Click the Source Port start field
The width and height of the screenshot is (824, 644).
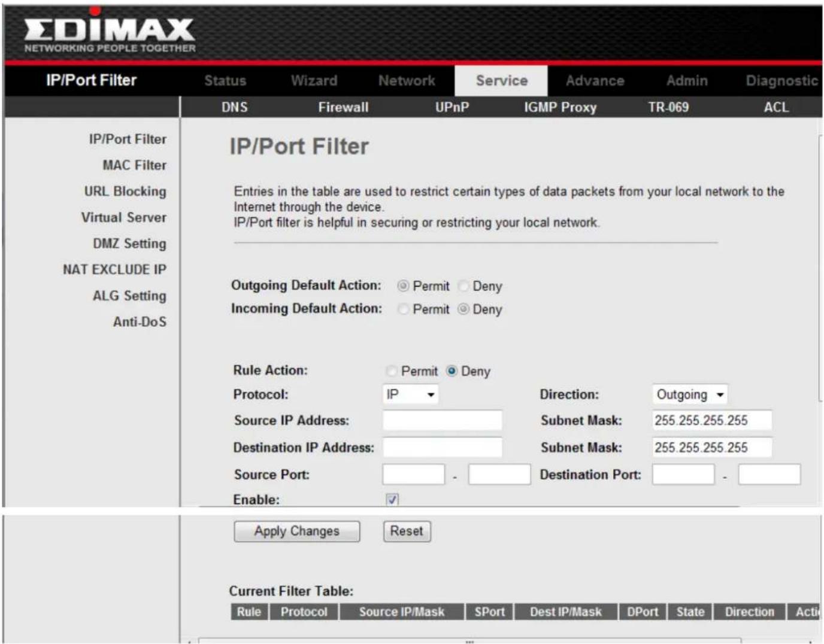click(414, 474)
